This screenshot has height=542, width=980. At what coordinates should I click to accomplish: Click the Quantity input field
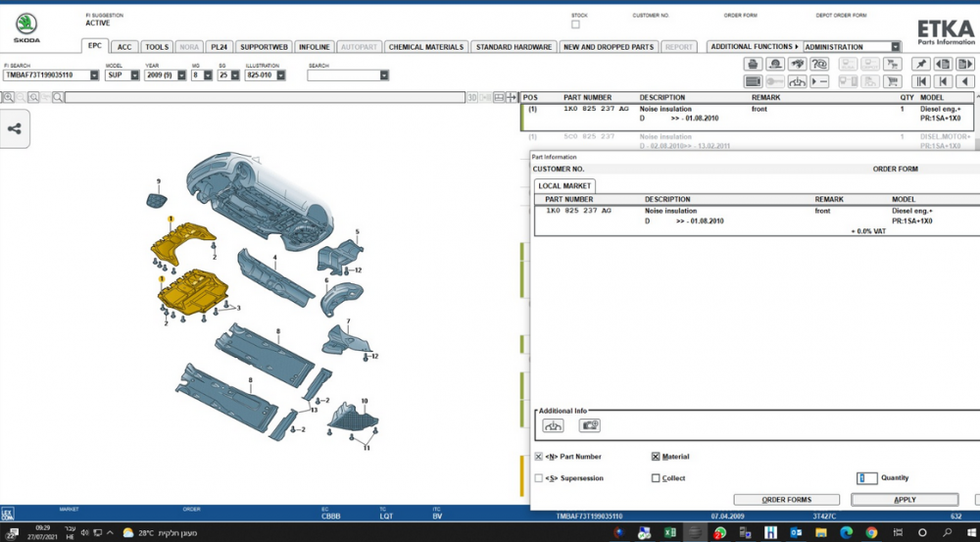coord(867,478)
